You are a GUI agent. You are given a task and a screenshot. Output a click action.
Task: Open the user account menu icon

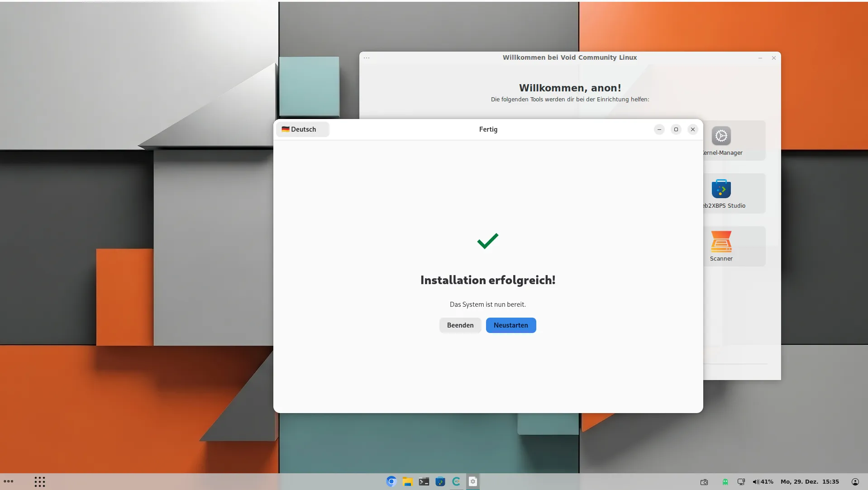[855, 482]
